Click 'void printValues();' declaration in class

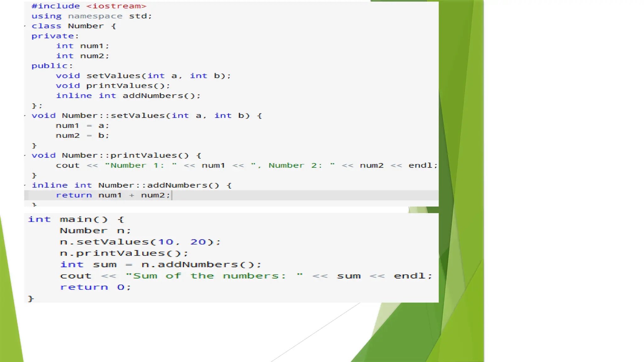[113, 86]
